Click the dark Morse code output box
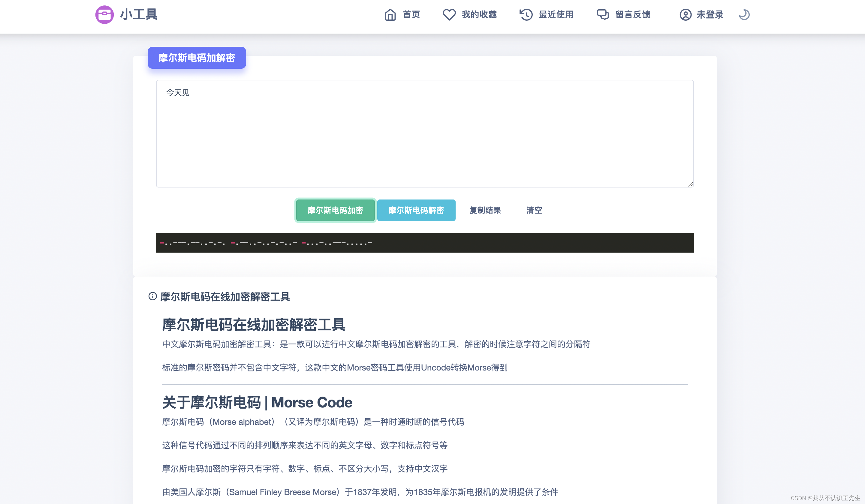 point(424,243)
